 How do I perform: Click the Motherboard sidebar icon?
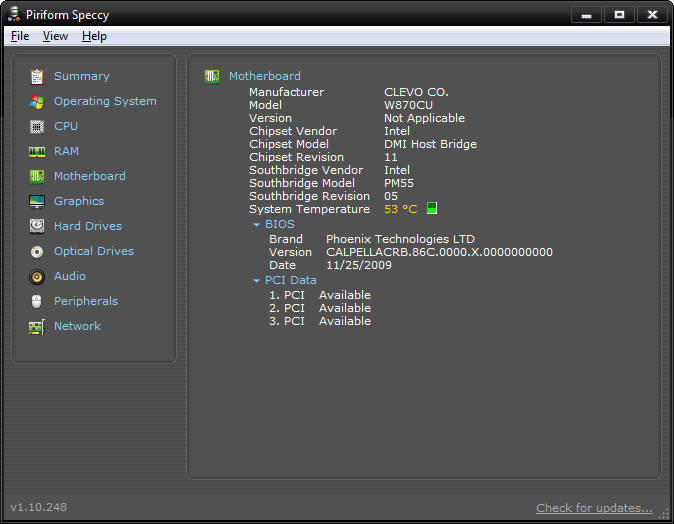[37, 177]
